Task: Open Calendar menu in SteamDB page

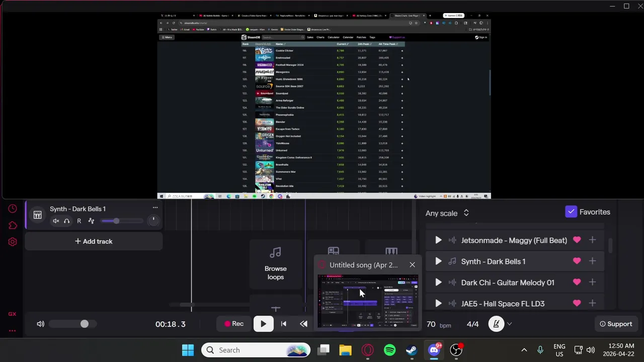Action: click(348, 37)
